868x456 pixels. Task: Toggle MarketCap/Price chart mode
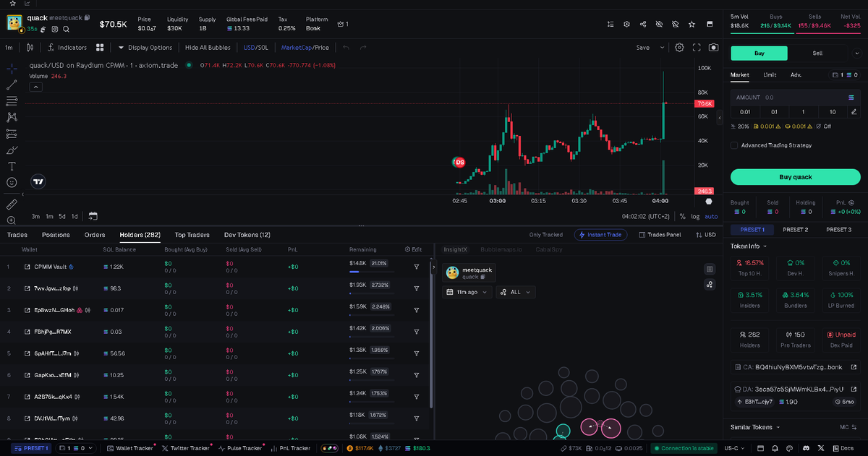pyautogui.click(x=305, y=48)
